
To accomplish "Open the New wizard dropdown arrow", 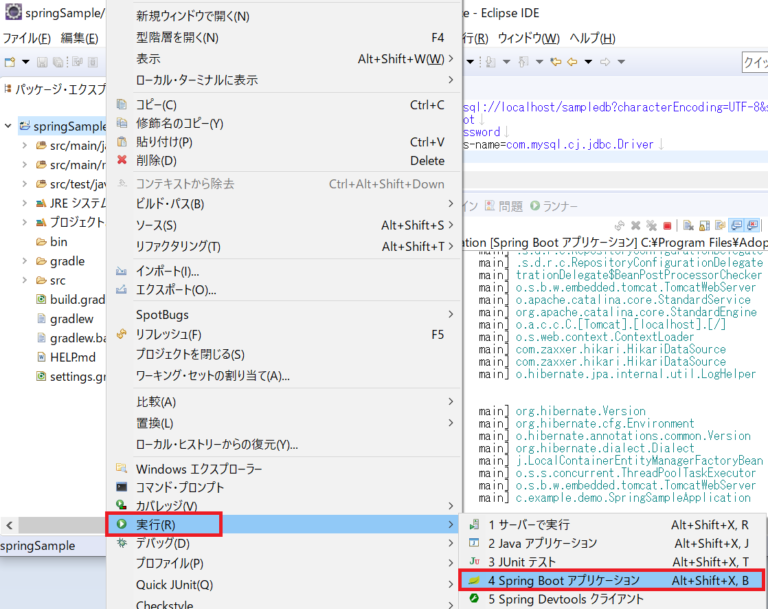I will [x=25, y=62].
